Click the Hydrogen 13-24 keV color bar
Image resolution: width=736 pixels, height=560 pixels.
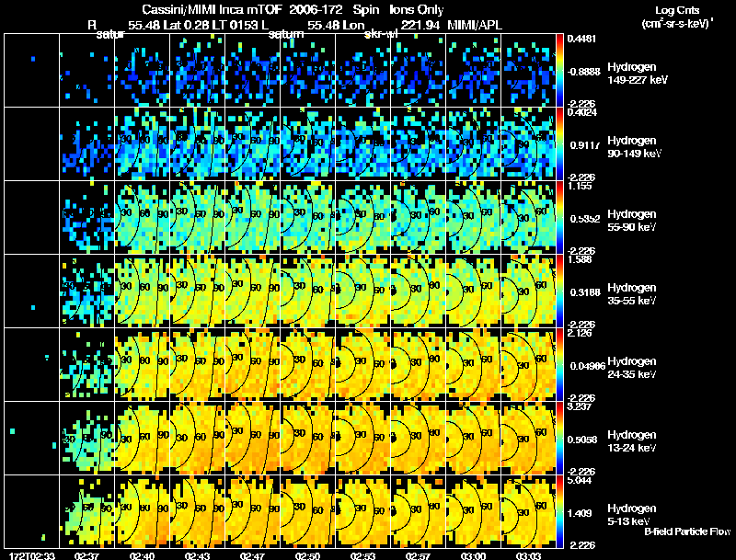pos(559,439)
